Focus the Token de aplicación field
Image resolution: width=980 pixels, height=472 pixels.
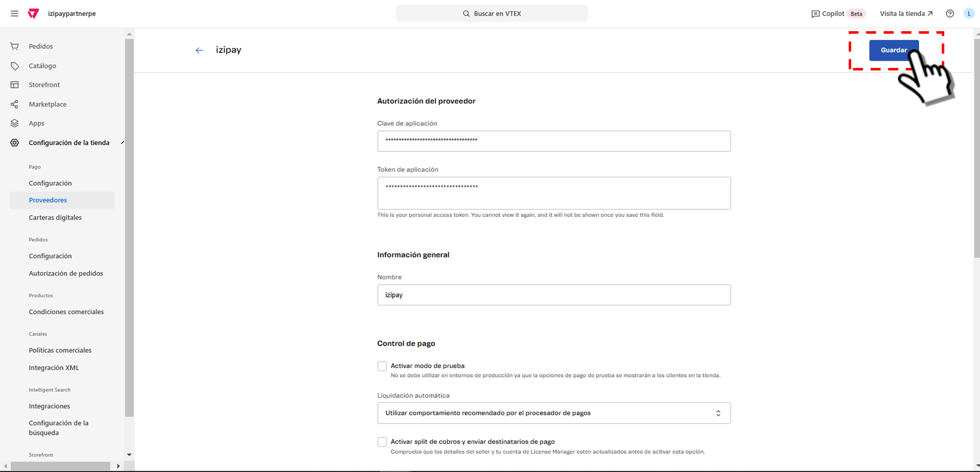click(554, 193)
